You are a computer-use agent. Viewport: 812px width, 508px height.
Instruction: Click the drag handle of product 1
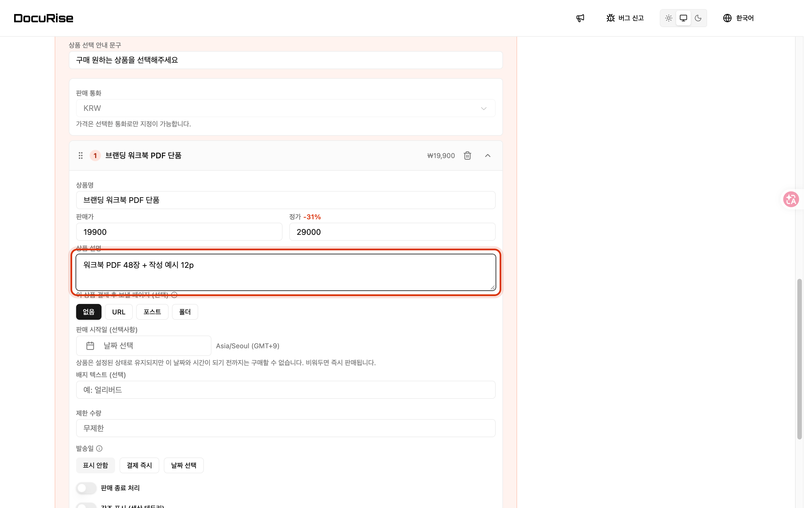tap(81, 156)
